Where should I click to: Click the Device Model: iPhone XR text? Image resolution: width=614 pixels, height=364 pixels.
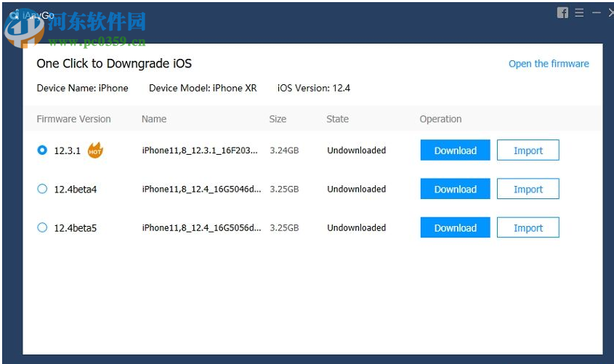(203, 88)
